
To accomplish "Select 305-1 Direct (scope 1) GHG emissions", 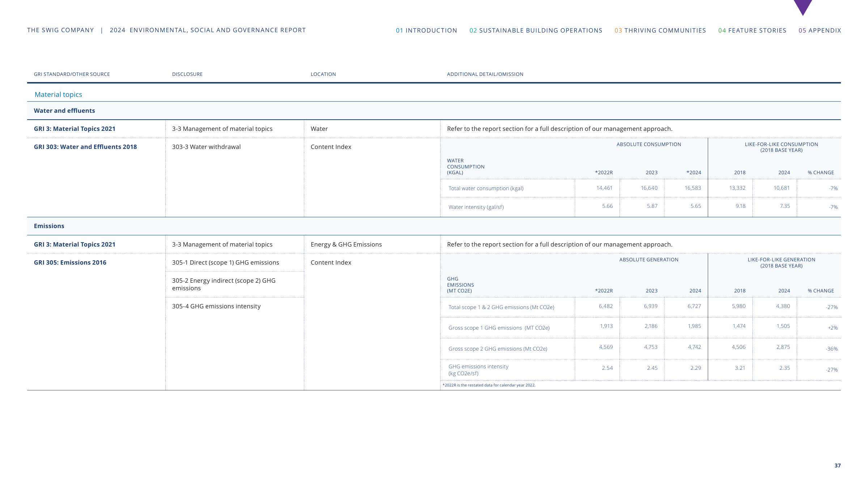I will pos(225,262).
